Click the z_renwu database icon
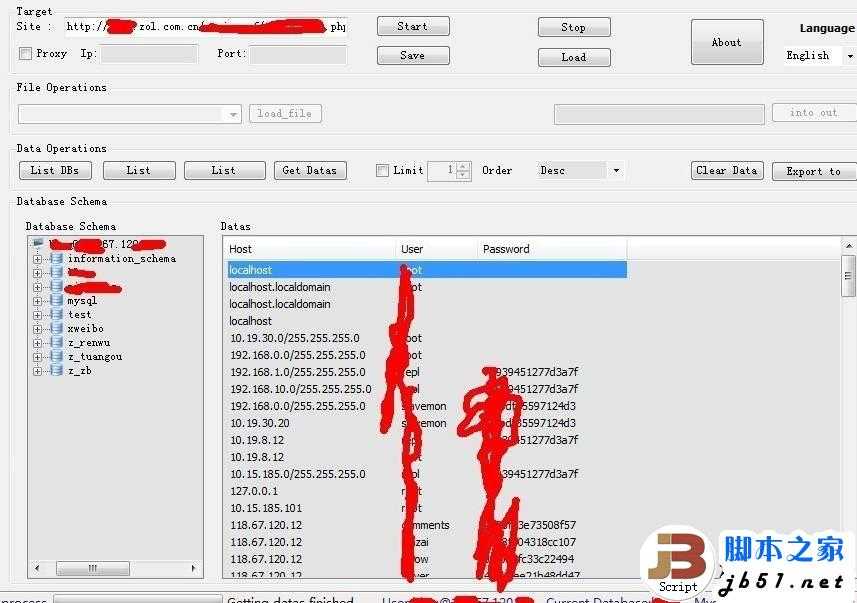This screenshot has height=603, width=857. tap(57, 343)
